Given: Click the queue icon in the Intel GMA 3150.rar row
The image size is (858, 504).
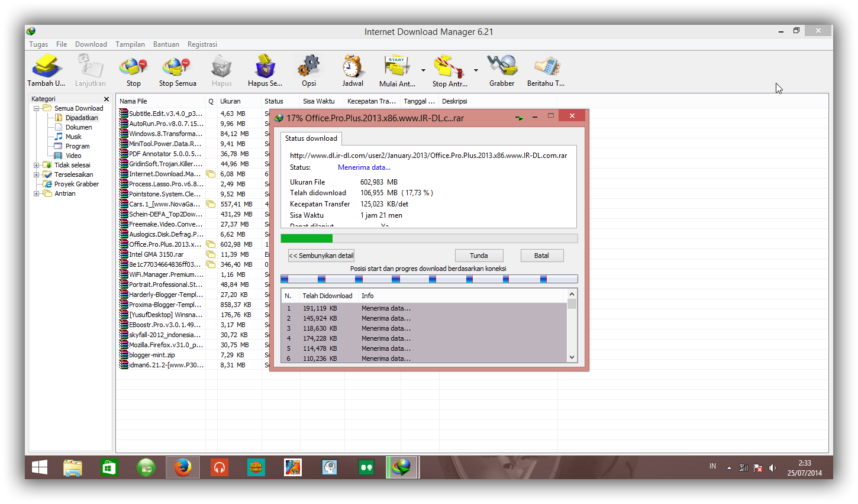Looking at the screenshot, I should 211,254.
